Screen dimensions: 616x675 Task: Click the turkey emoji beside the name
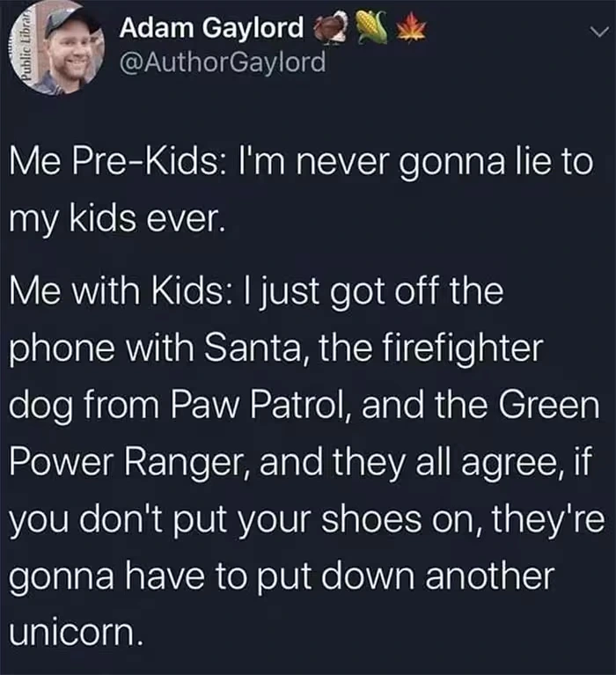coord(330,27)
